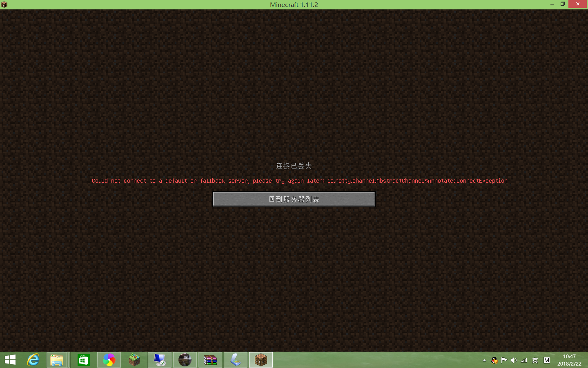Screen dimensions: 588x368
Task: Click the 连接已丢失 heading text
Action: tap(294, 166)
